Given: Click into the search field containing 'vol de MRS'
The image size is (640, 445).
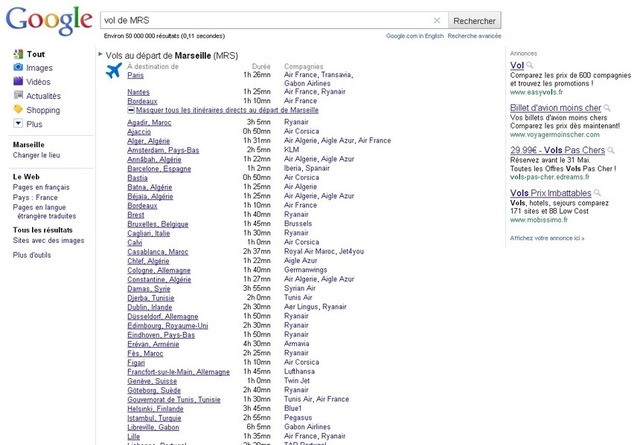Looking at the screenshot, I should [265, 20].
